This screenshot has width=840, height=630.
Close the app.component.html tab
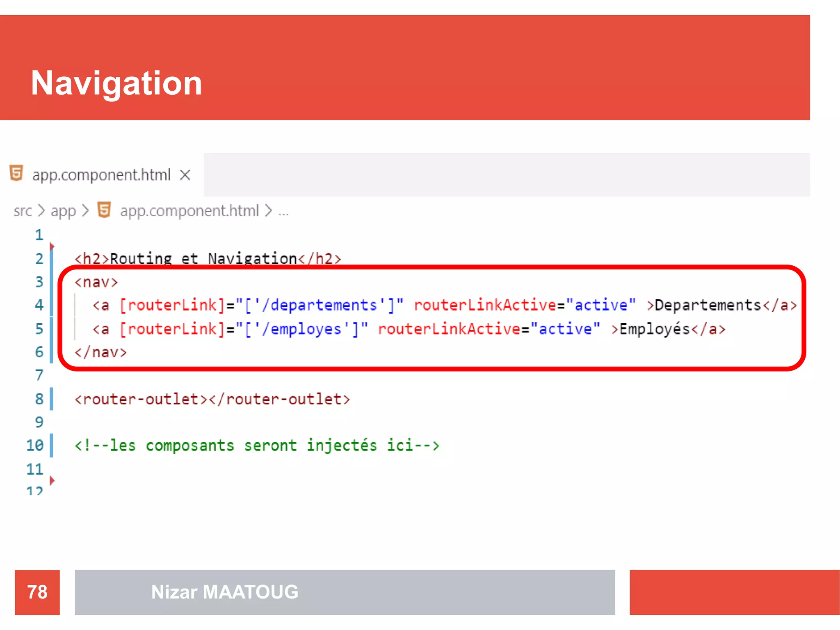(185, 175)
